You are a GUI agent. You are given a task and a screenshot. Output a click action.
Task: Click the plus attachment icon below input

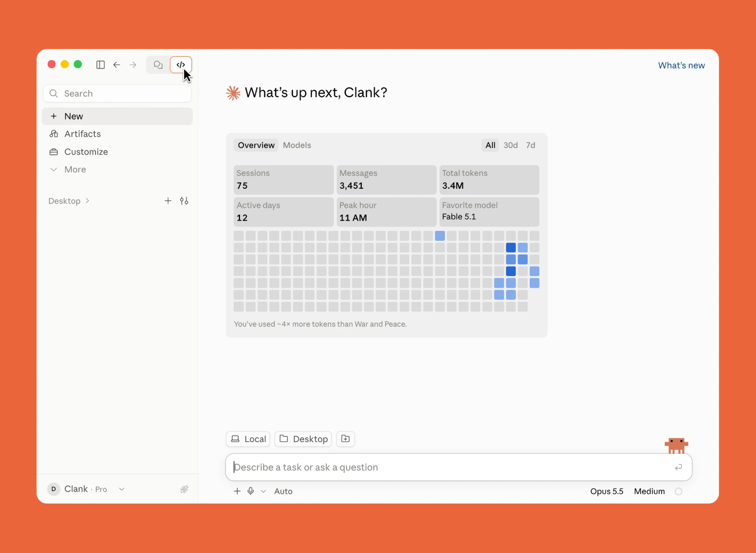(237, 491)
